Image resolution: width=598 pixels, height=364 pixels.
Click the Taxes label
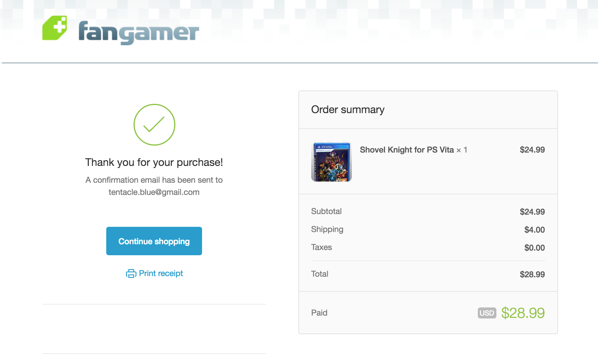pos(321,247)
